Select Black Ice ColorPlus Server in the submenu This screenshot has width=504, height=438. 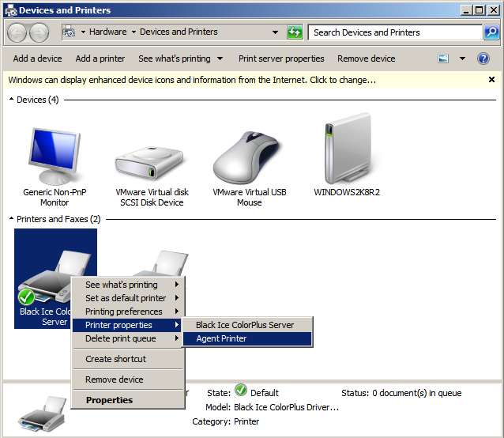[247, 325]
